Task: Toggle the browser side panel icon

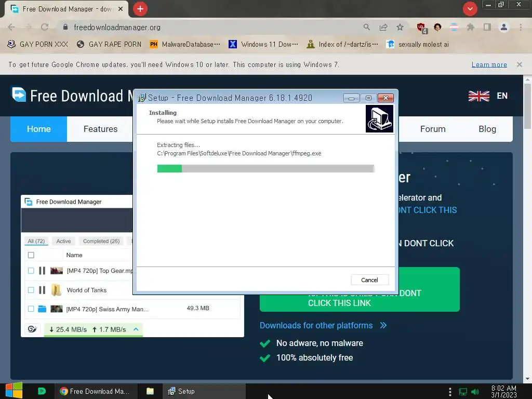Action: (487, 27)
